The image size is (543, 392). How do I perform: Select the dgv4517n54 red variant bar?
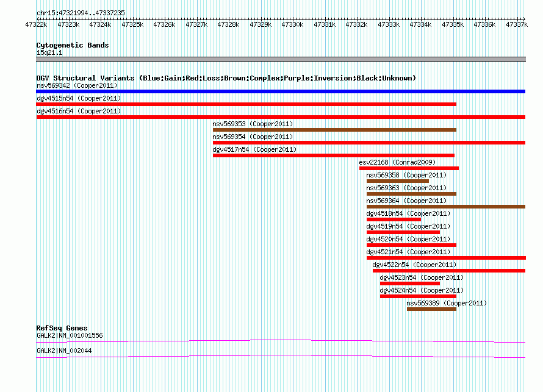point(333,155)
